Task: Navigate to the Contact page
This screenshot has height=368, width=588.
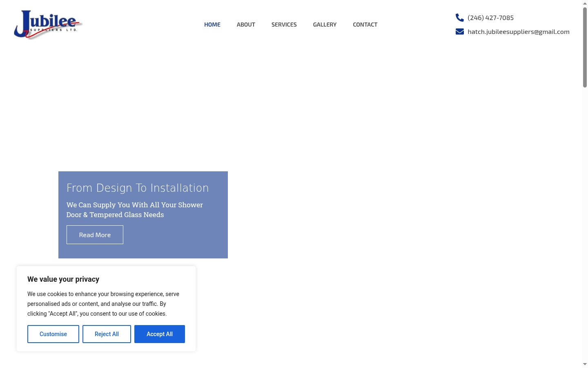Action: (365, 25)
